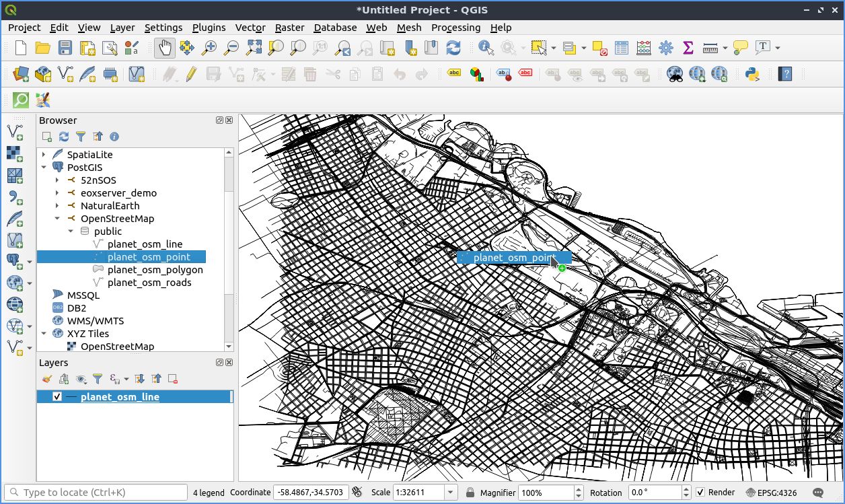Open the Style Manager toolbar icon

pos(132,48)
